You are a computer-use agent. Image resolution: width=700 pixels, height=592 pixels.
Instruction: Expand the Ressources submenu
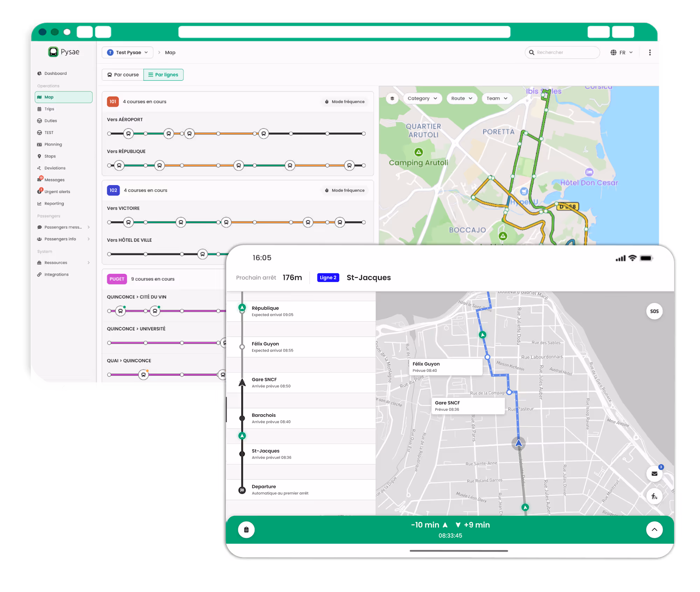(63, 263)
